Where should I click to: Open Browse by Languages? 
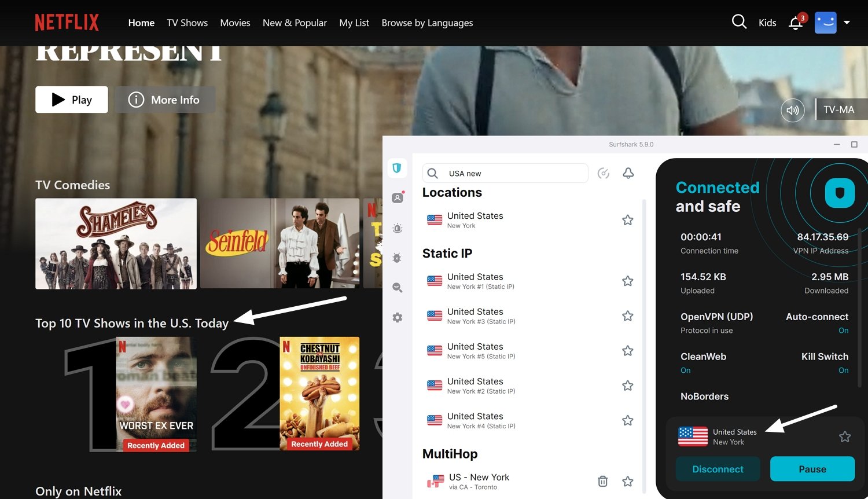click(x=427, y=23)
